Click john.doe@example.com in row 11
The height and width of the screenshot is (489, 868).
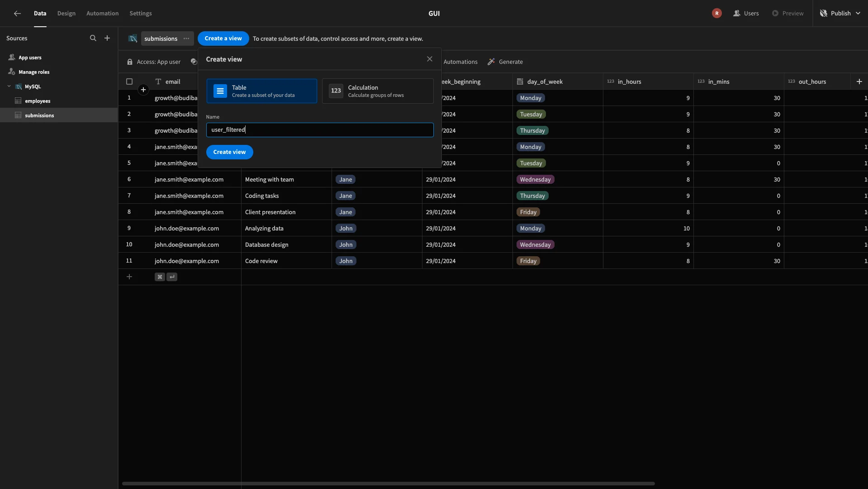(187, 261)
